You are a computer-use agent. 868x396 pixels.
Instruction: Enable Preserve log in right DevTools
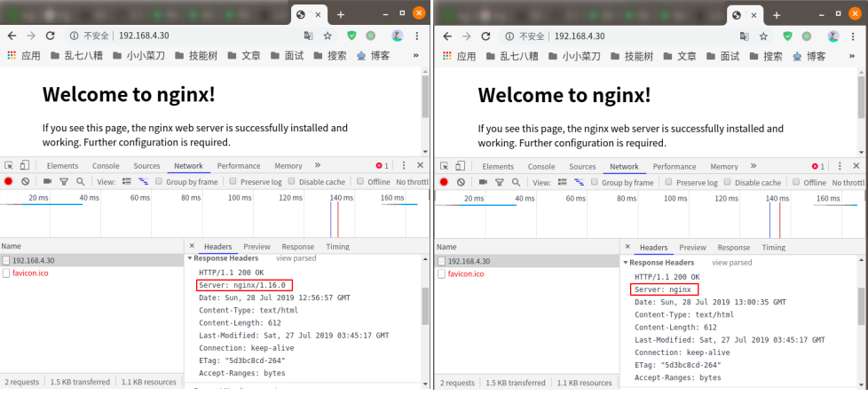click(x=668, y=182)
